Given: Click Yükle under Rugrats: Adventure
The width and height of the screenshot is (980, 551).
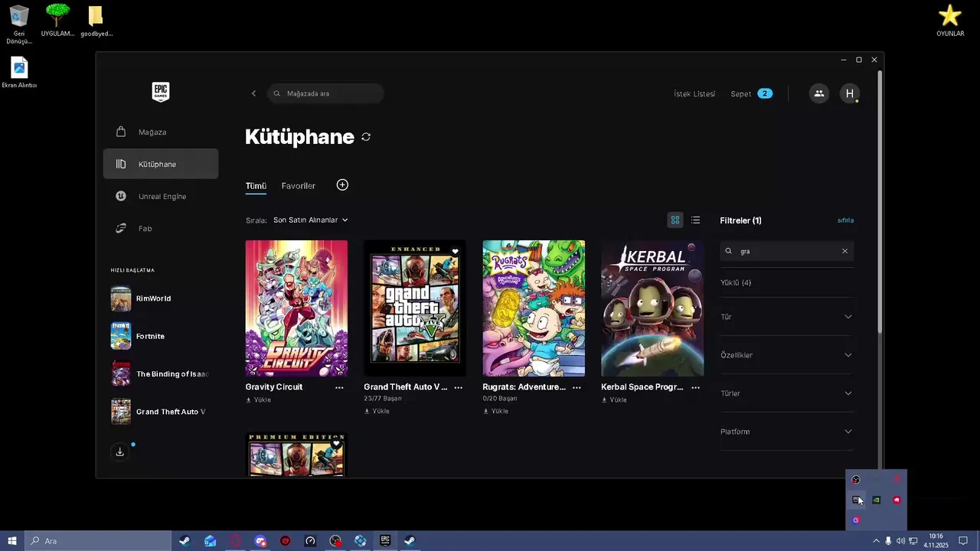Looking at the screenshot, I should [495, 411].
